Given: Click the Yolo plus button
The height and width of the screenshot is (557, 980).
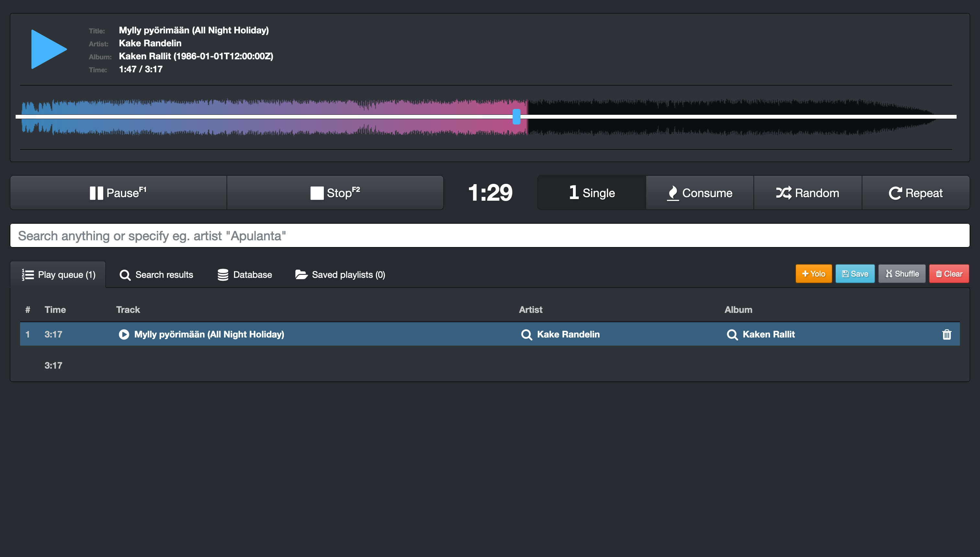Looking at the screenshot, I should [813, 274].
